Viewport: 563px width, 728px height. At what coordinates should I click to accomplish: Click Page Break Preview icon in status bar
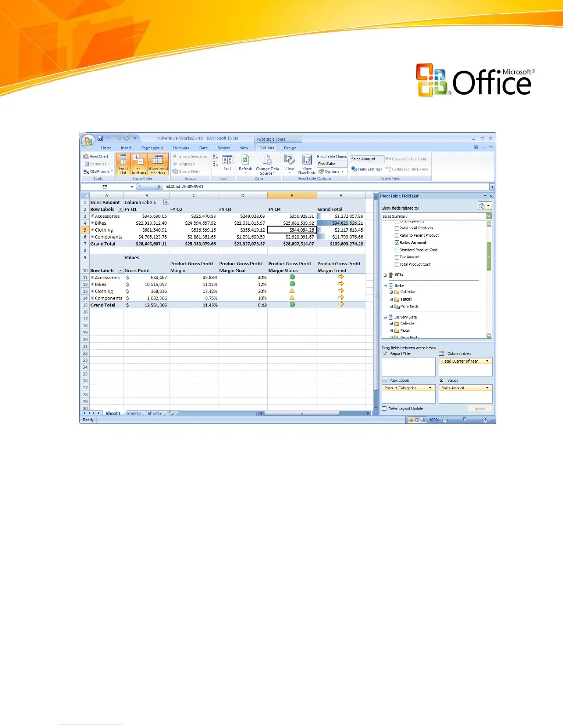coord(423,420)
